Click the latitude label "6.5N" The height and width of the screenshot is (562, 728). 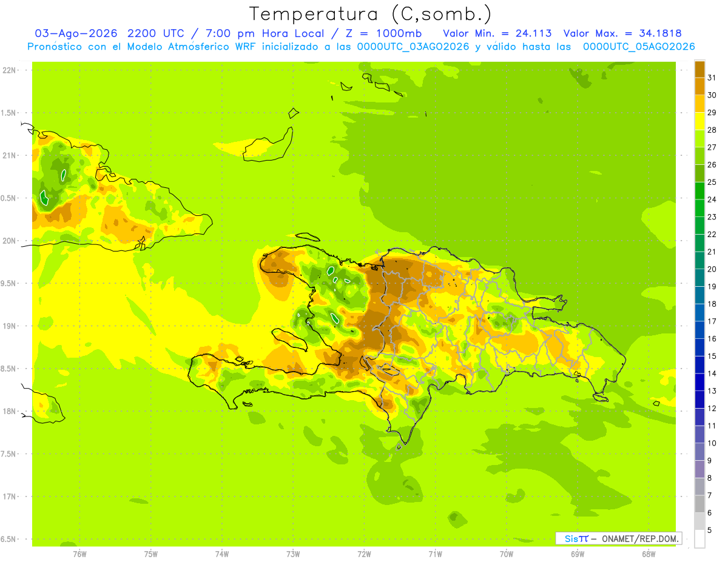[8, 539]
